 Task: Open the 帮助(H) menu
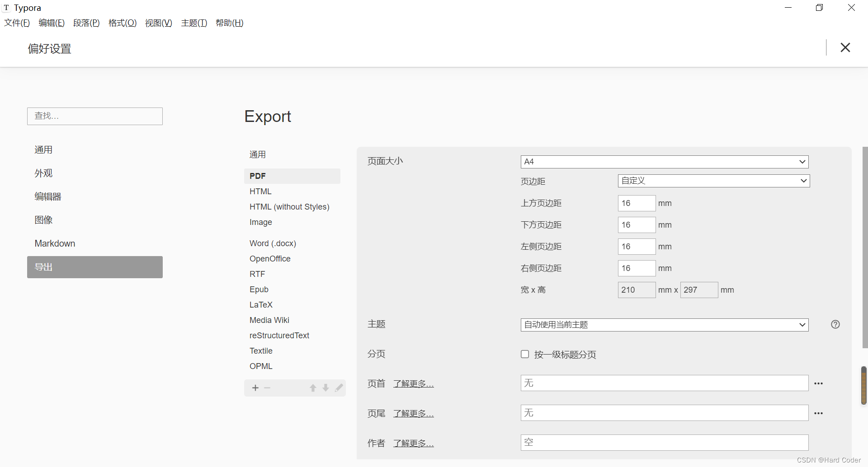click(x=230, y=23)
